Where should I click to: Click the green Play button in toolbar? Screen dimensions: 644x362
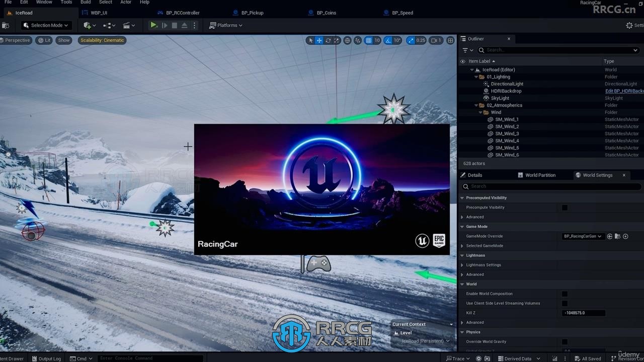tap(154, 25)
